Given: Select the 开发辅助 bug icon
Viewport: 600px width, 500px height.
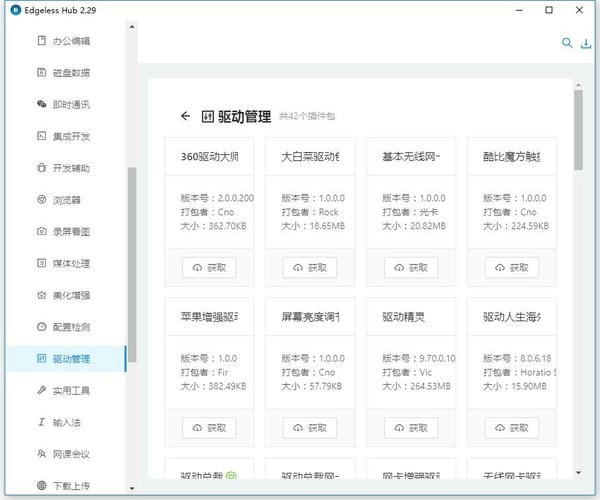Looking at the screenshot, I should [x=42, y=168].
